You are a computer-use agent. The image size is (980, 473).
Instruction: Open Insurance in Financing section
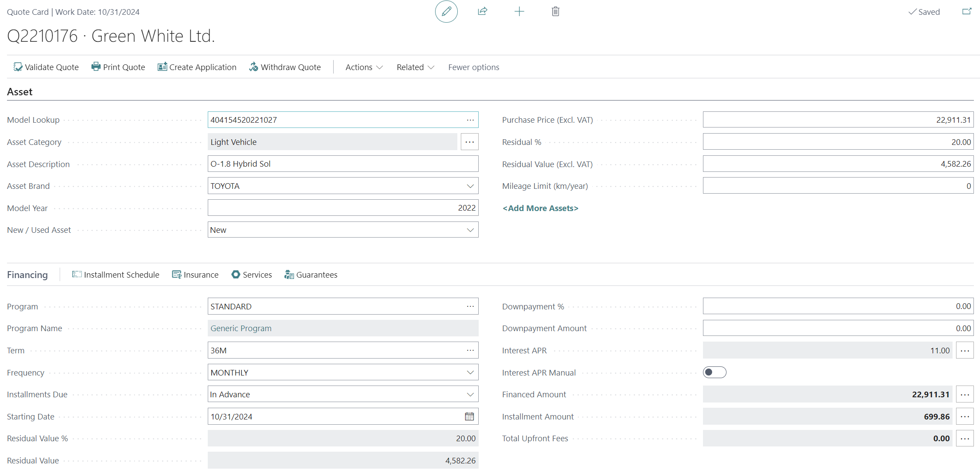195,275
